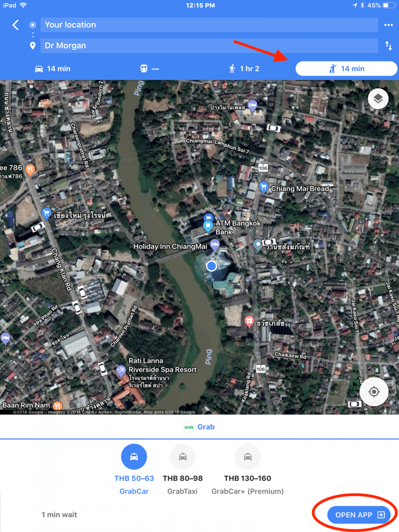Tap the Grab provider name link
Viewport: 399px width, 532px height.
pyautogui.click(x=206, y=427)
